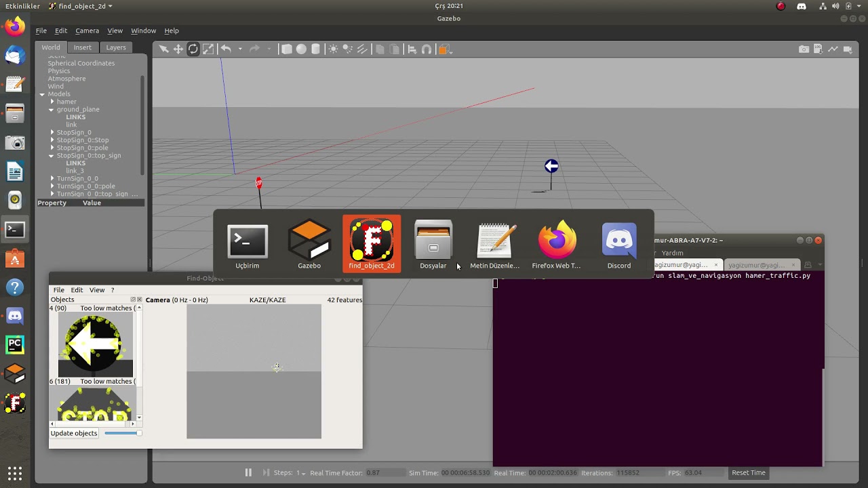868x488 pixels.
Task: Open the File menu in Find-Object
Action: pyautogui.click(x=59, y=290)
